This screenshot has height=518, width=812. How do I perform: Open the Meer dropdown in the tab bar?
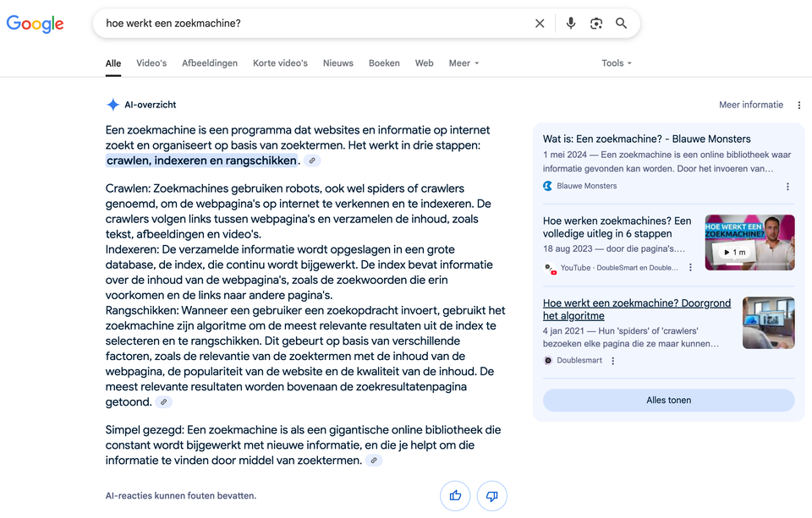464,63
